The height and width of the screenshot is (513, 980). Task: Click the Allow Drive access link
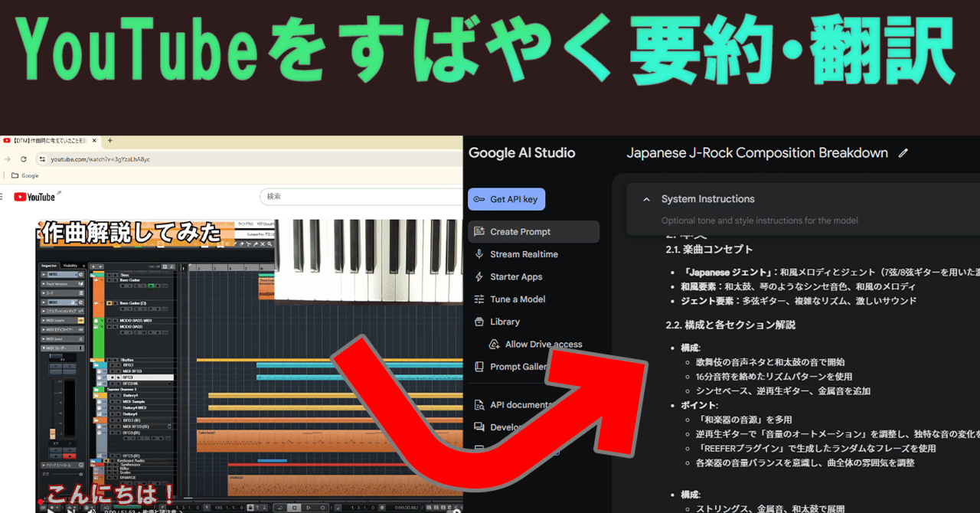click(x=543, y=345)
